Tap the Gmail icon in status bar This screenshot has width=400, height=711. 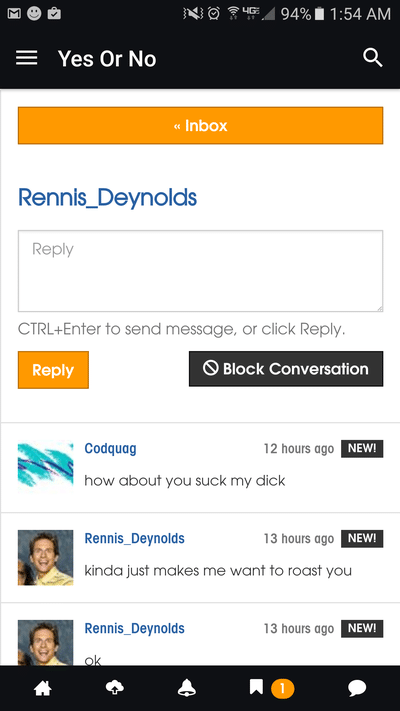coord(14,14)
